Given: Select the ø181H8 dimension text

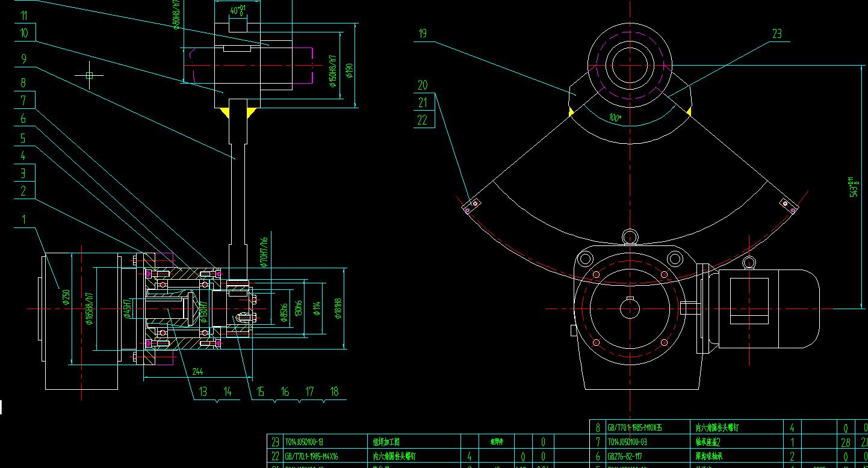Looking at the screenshot, I should 338,308.
